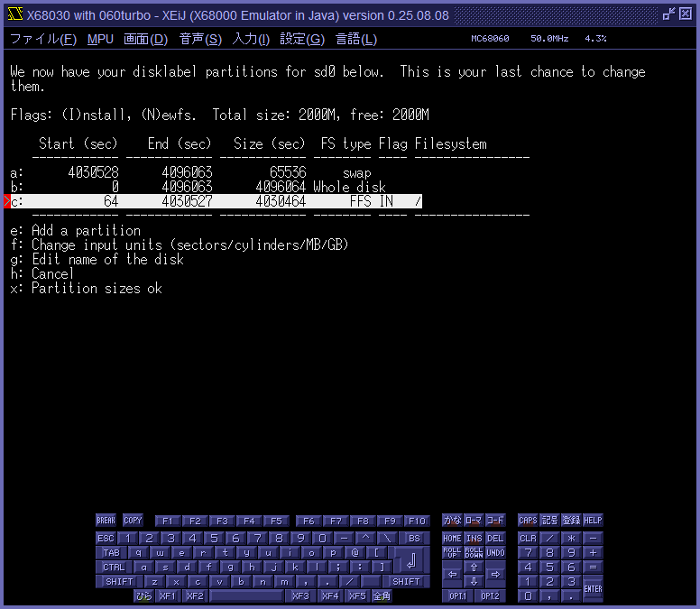This screenshot has width=700, height=609.
Task: Open the ファイル(F) file menu
Action: [x=43, y=40]
